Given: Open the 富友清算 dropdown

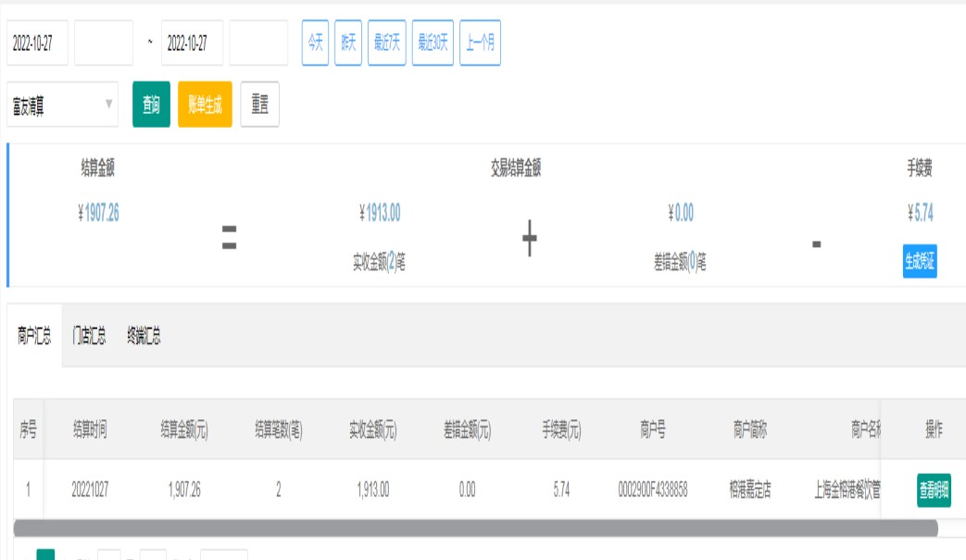Looking at the screenshot, I should point(62,106).
